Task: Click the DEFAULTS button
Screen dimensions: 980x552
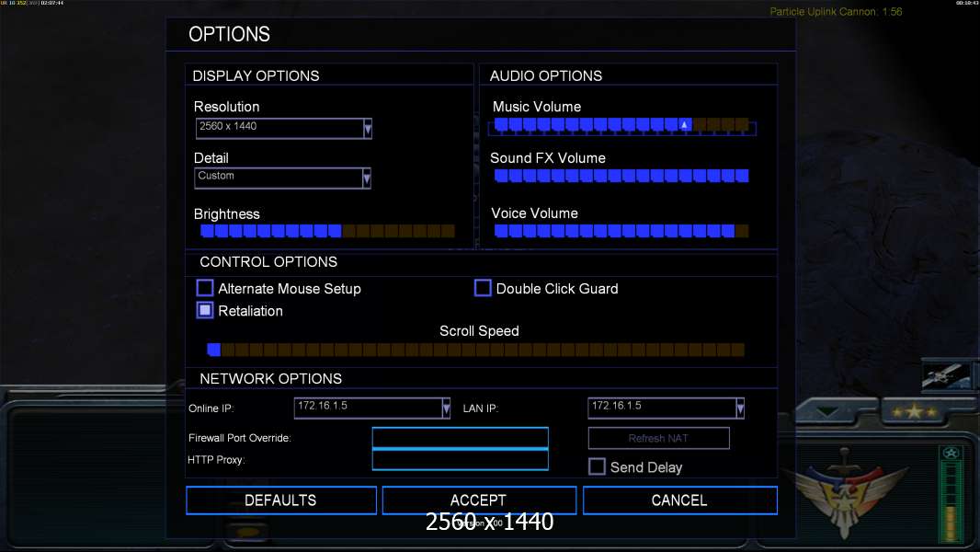Action: 281,500
